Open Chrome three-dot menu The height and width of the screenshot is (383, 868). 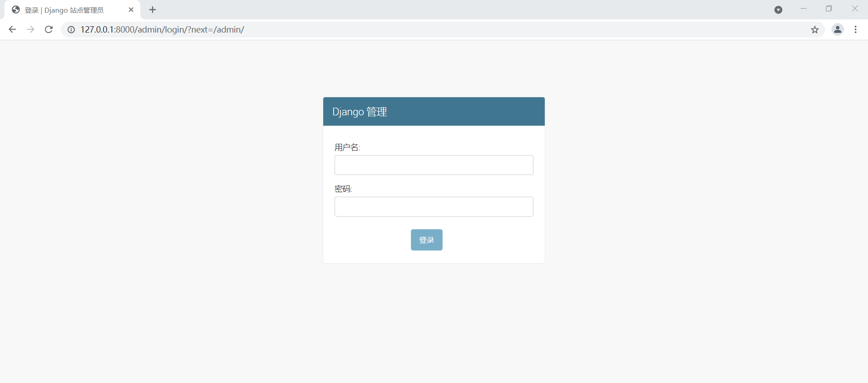[855, 29]
